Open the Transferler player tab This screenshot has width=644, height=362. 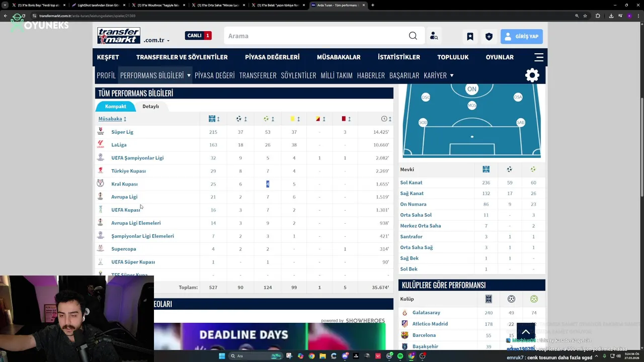[x=258, y=75]
